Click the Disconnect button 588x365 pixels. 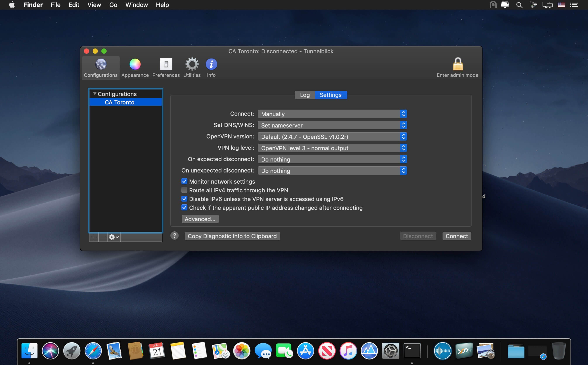418,236
